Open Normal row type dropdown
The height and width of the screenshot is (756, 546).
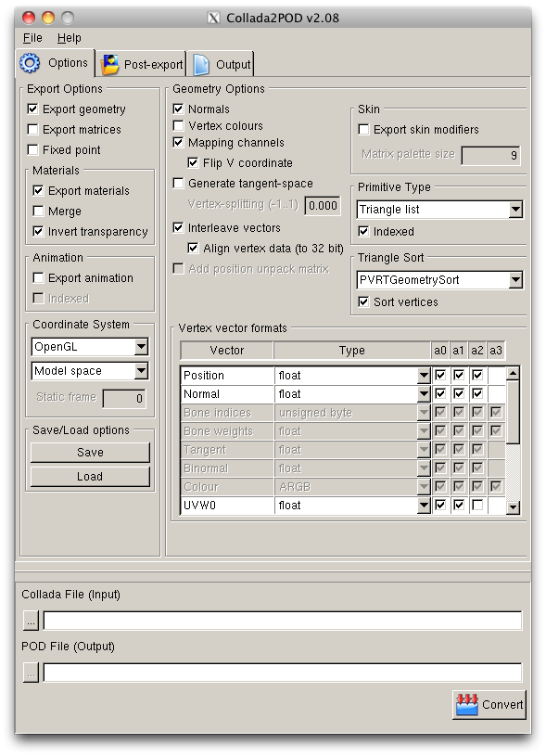pyautogui.click(x=424, y=394)
